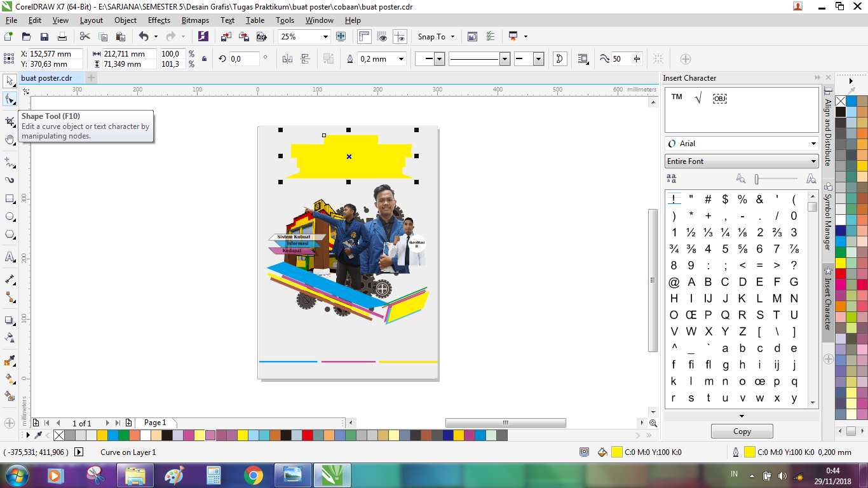This screenshot has width=868, height=488.
Task: Open Google Chrome from the taskbar
Action: (254, 475)
